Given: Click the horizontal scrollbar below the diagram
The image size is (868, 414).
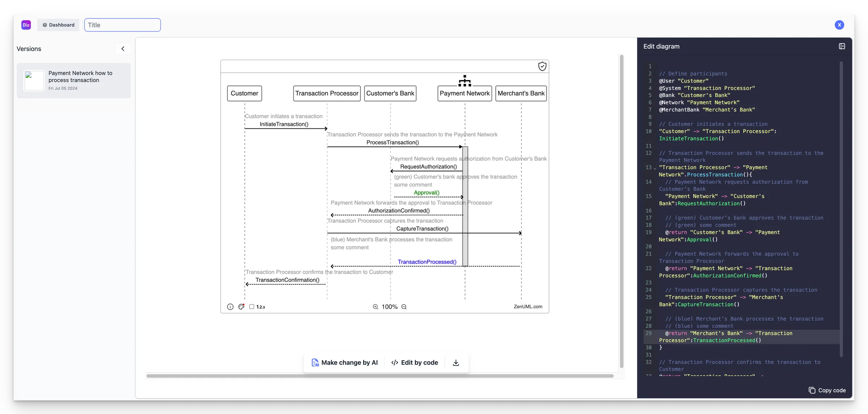Looking at the screenshot, I should pyautogui.click(x=380, y=376).
